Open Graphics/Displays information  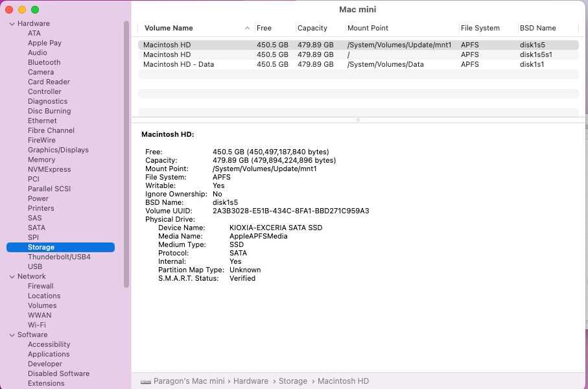click(x=58, y=150)
